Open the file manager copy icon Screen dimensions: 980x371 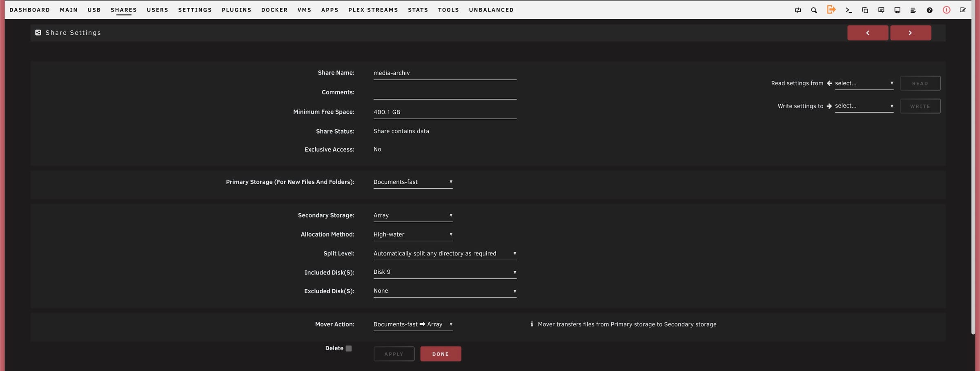[865, 10]
